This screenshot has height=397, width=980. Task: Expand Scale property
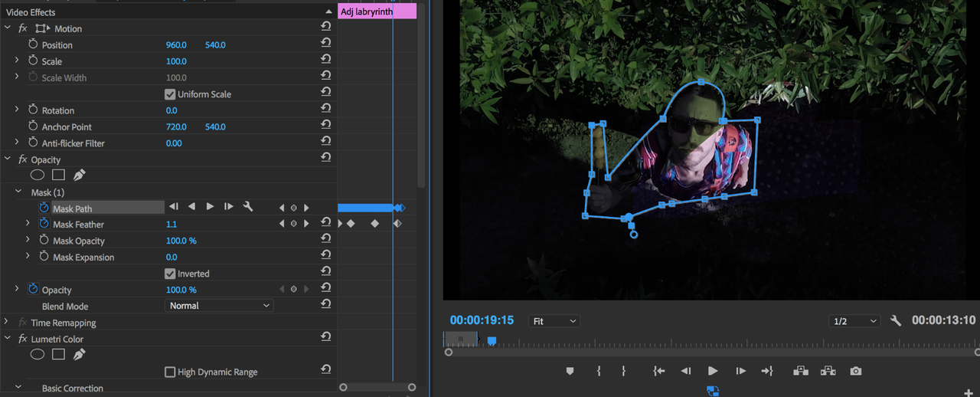[x=17, y=61]
